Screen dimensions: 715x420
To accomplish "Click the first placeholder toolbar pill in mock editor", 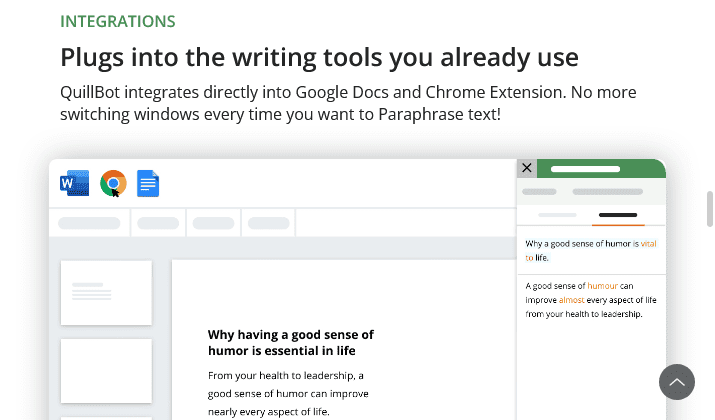I will [x=89, y=223].
